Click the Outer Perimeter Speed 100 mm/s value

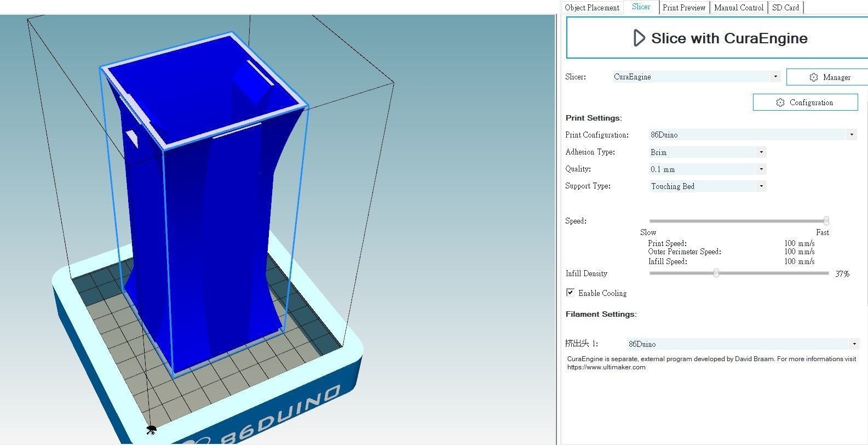(799, 252)
